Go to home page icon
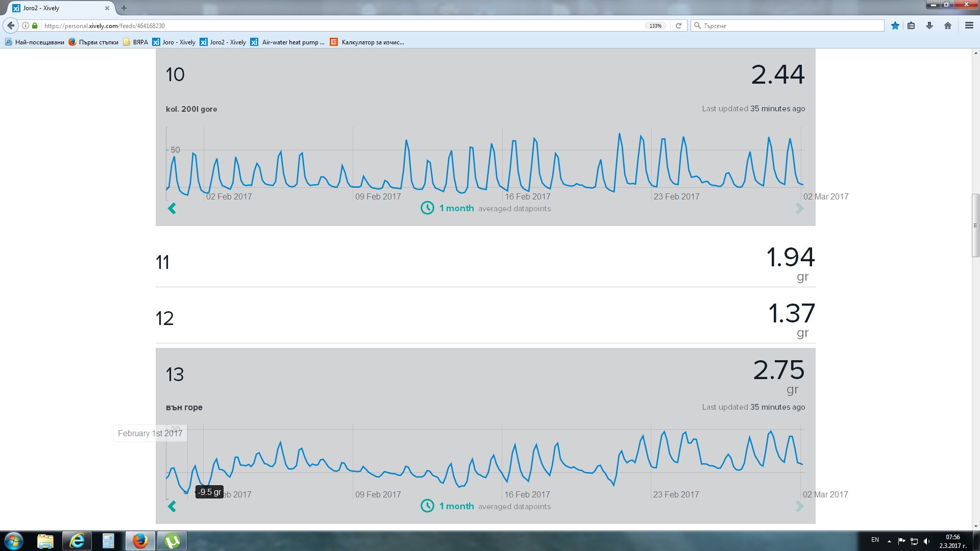Viewport: 980px width, 551px height. 947,26
